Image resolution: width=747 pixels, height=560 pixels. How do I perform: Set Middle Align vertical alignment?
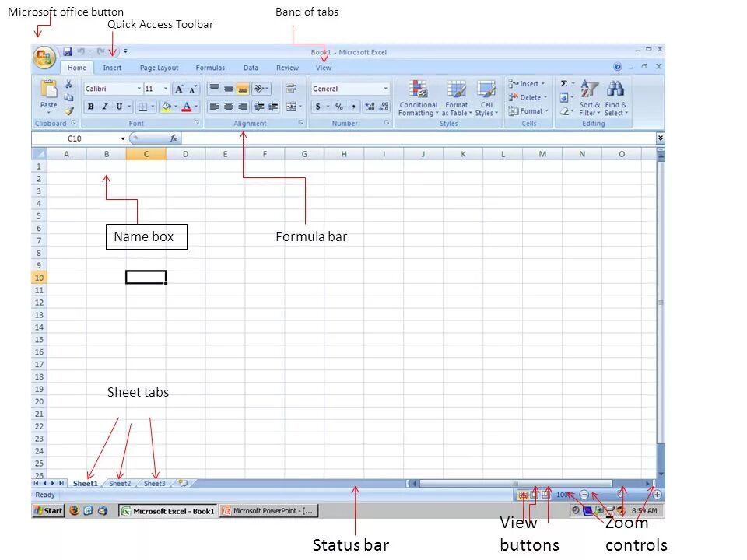click(x=229, y=89)
